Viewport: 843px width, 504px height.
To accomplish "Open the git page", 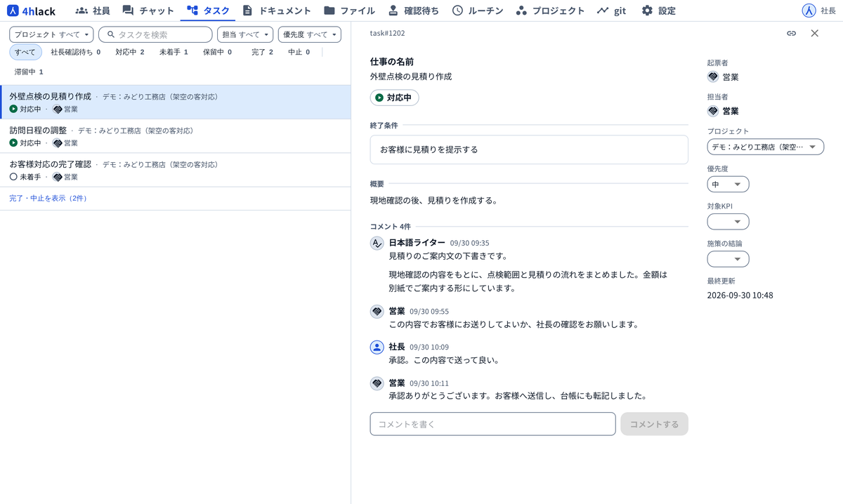I will 611,11.
